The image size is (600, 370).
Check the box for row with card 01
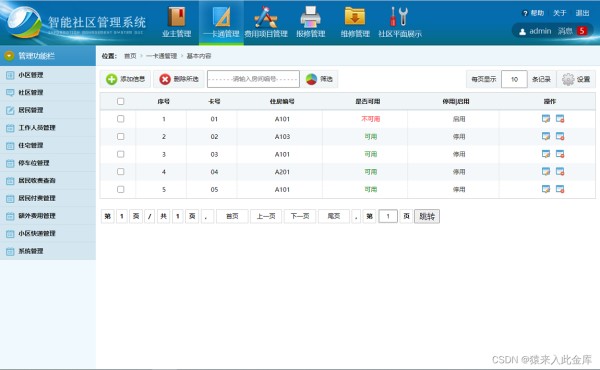(121, 119)
